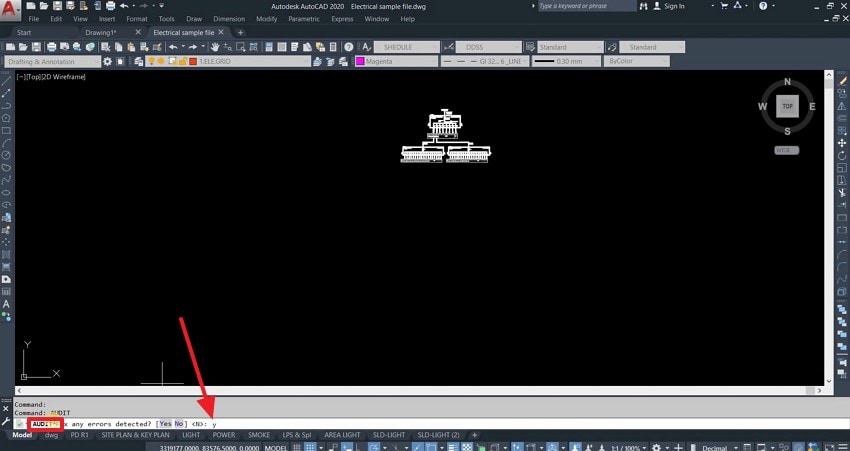
Task: Add new drawing tab with plus button
Action: point(240,33)
